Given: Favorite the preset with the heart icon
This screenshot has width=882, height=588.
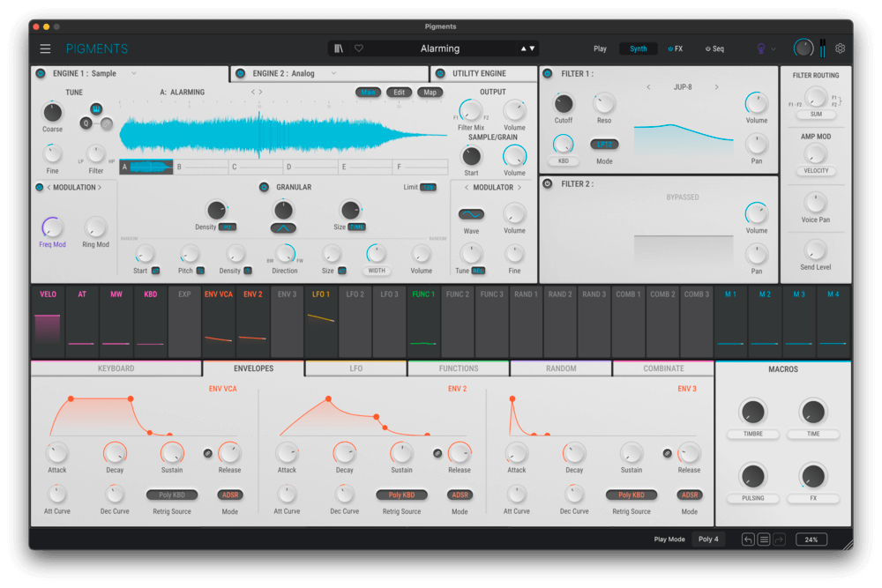Looking at the screenshot, I should [358, 49].
